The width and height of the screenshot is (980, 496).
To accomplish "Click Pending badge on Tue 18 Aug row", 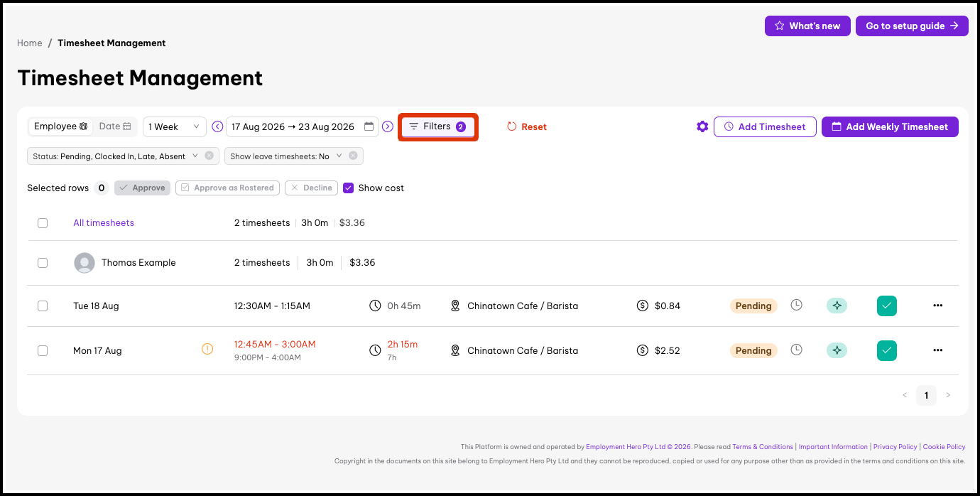I will [753, 306].
